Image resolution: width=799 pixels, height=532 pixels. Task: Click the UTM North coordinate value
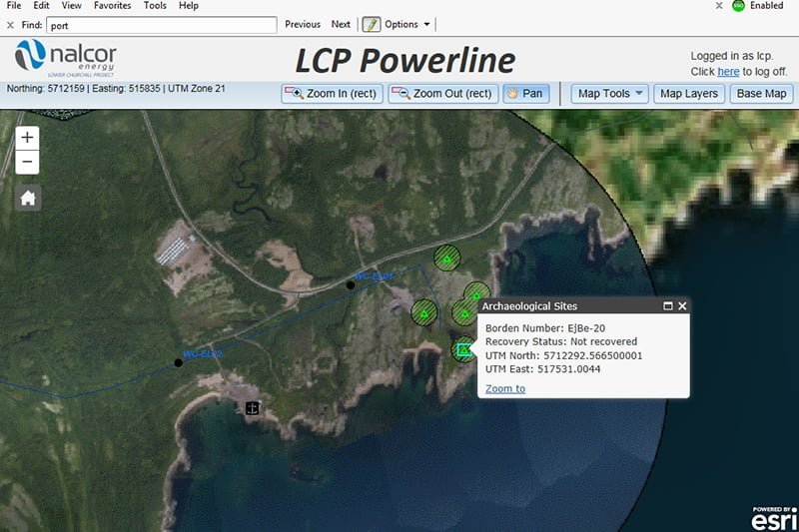(x=592, y=355)
